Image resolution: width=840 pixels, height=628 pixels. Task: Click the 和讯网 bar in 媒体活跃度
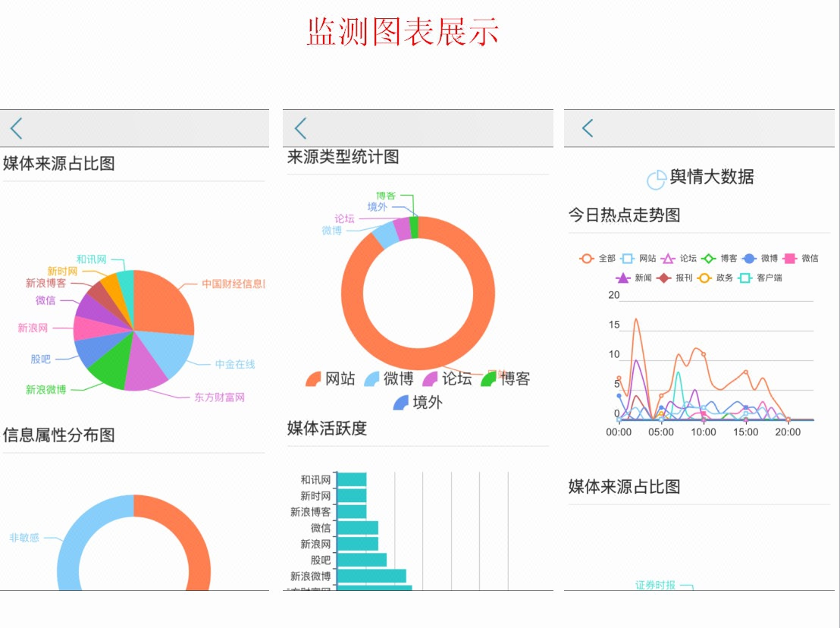pos(352,479)
